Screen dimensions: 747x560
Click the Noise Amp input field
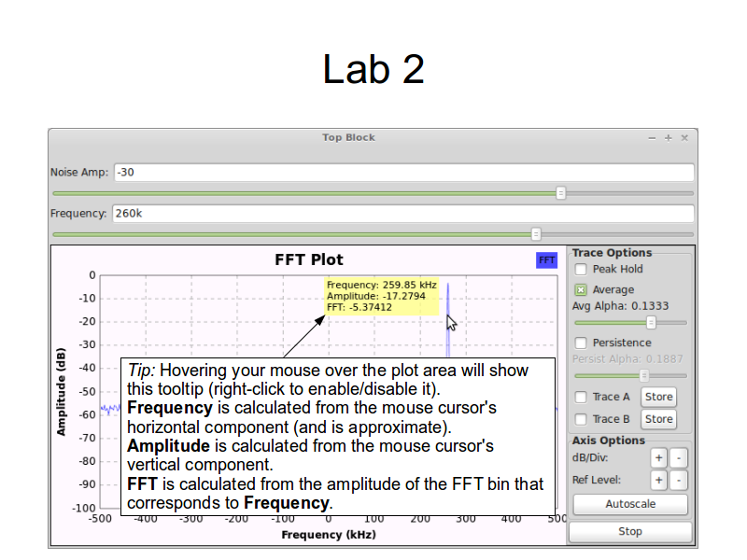pos(403,173)
